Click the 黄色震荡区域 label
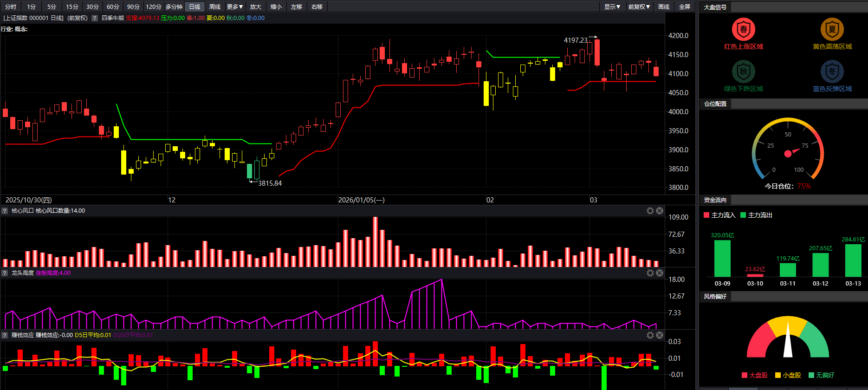868x390 pixels. [832, 46]
